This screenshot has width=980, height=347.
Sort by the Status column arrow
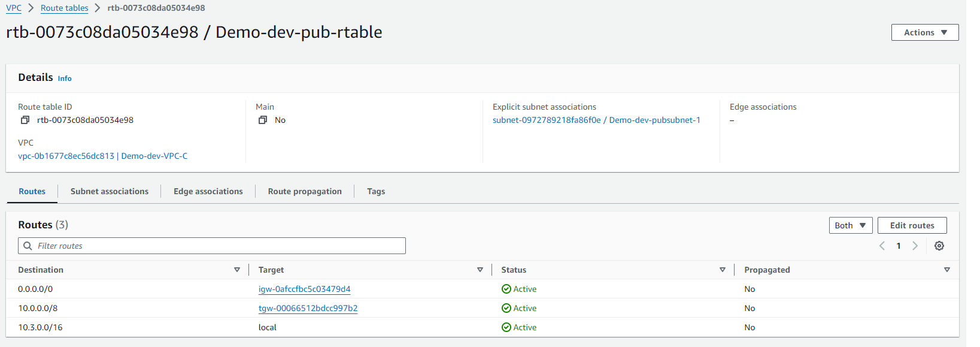723,270
